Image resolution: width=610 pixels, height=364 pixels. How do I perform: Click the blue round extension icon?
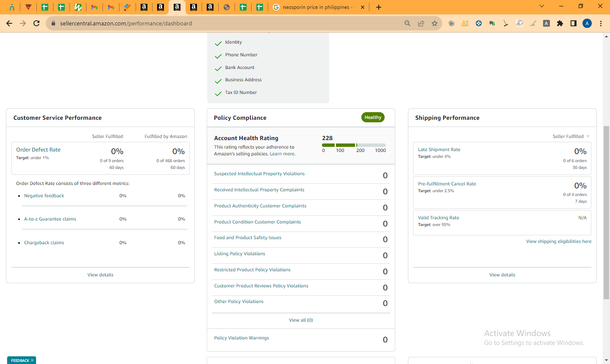coord(479,23)
